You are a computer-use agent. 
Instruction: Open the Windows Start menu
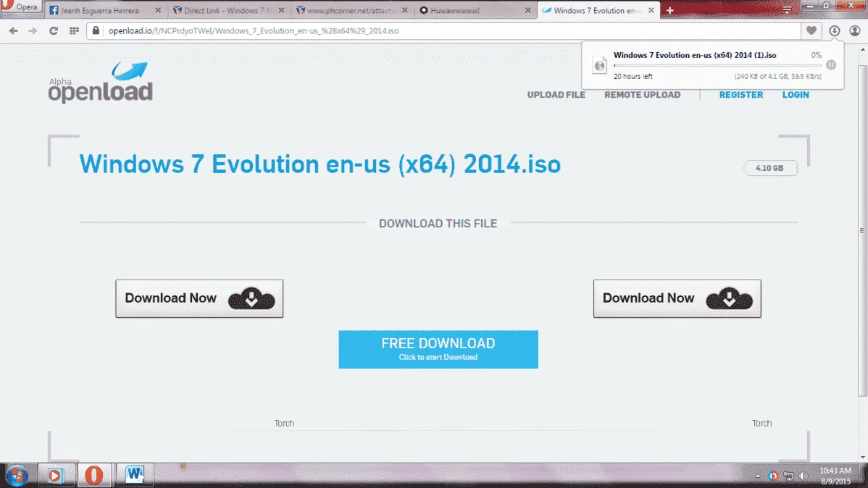click(17, 475)
